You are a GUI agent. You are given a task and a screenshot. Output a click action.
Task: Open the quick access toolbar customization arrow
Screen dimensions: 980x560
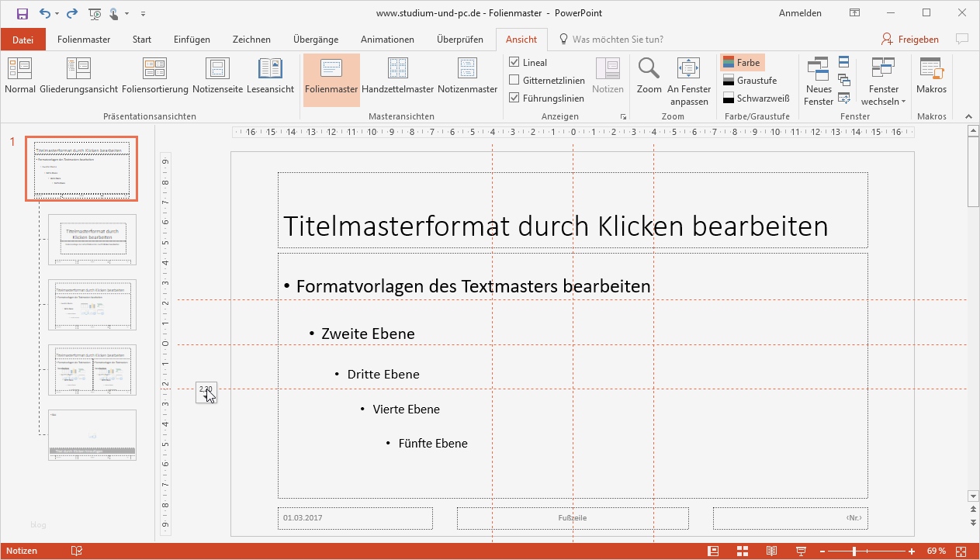pos(142,13)
